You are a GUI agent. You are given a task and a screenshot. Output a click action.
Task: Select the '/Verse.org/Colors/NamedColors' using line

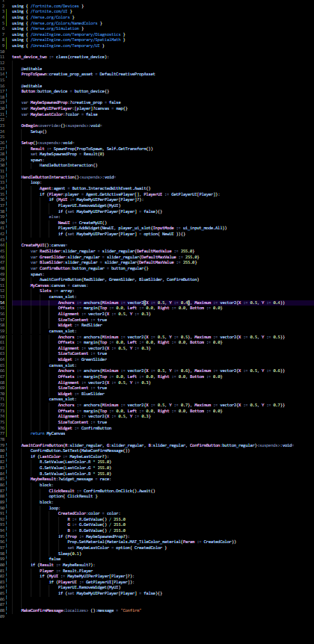(x=57, y=23)
